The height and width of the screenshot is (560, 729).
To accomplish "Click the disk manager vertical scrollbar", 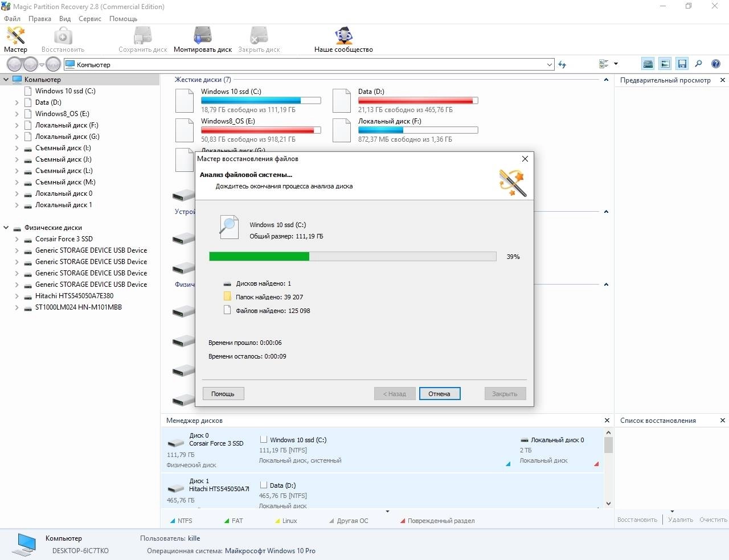I will [x=608, y=468].
